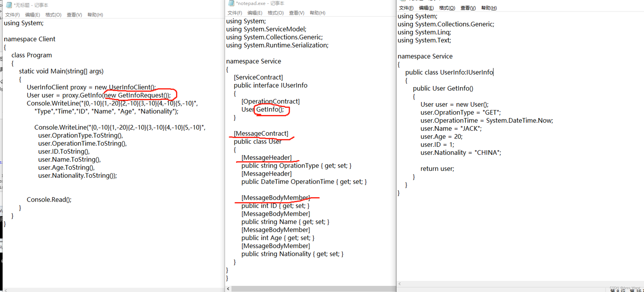The height and width of the screenshot is (292, 644).
Task: Click the circled GetInfo() text in interface
Action: (x=270, y=110)
